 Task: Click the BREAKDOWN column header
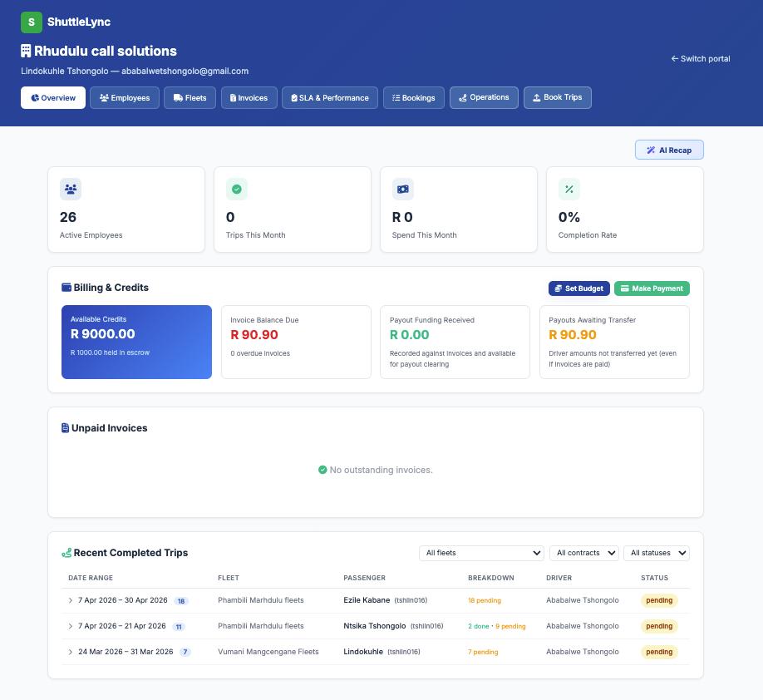tap(491, 578)
